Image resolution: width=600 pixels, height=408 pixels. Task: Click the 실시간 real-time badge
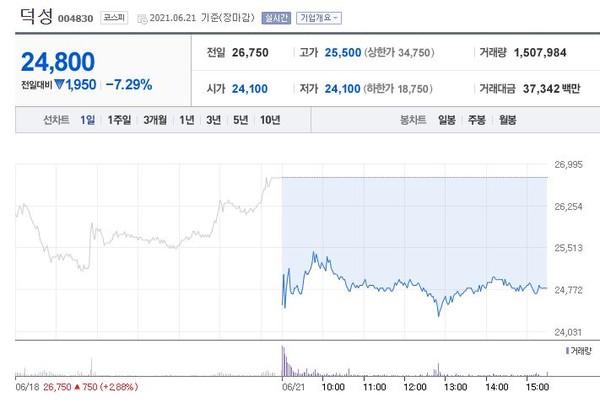click(x=274, y=18)
